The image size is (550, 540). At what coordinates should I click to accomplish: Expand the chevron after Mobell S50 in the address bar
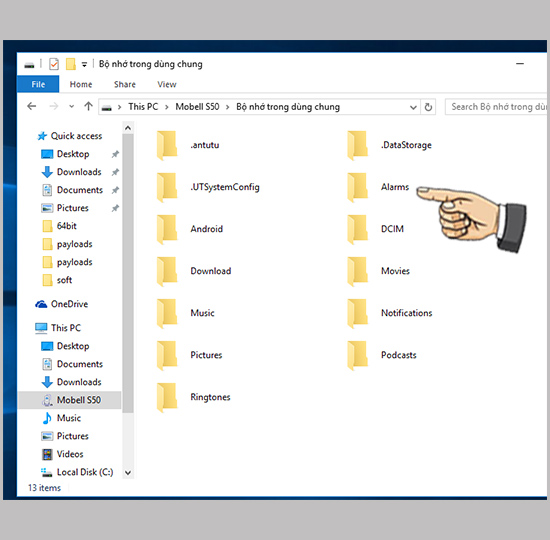[x=227, y=107]
